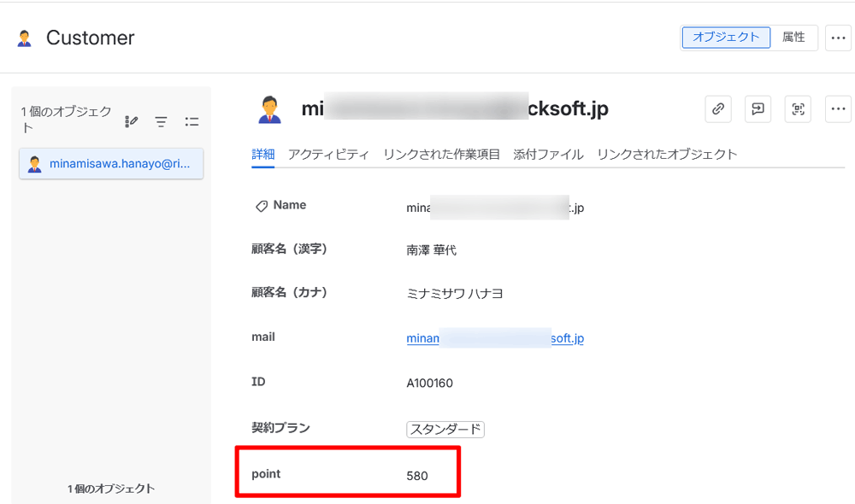Open the bulk edit pencil icon in sidebar
The width and height of the screenshot is (855, 504).
[131, 121]
